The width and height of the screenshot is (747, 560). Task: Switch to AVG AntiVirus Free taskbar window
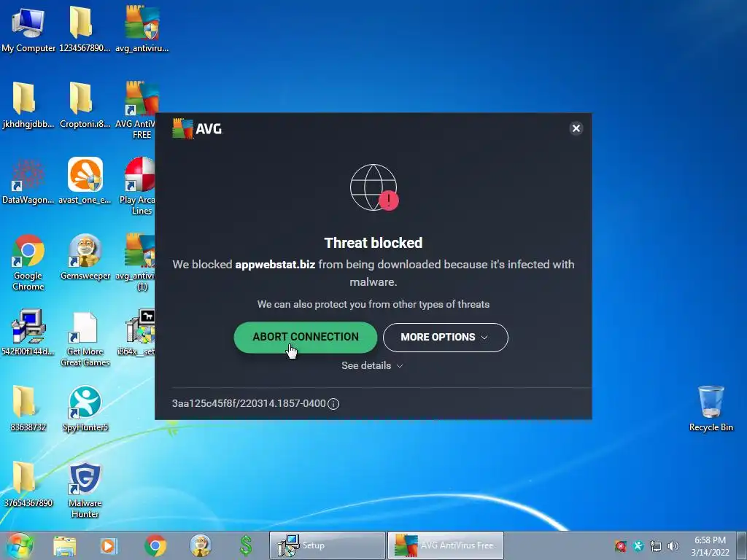[445, 545]
